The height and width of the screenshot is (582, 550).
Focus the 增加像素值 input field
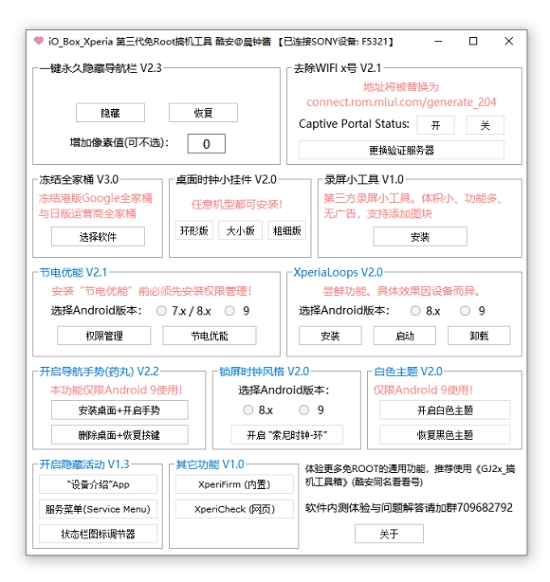pyautogui.click(x=206, y=144)
